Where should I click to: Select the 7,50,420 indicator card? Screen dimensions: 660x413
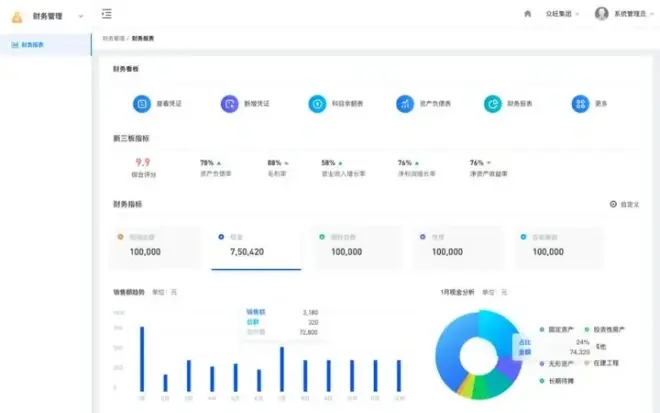[255, 247]
